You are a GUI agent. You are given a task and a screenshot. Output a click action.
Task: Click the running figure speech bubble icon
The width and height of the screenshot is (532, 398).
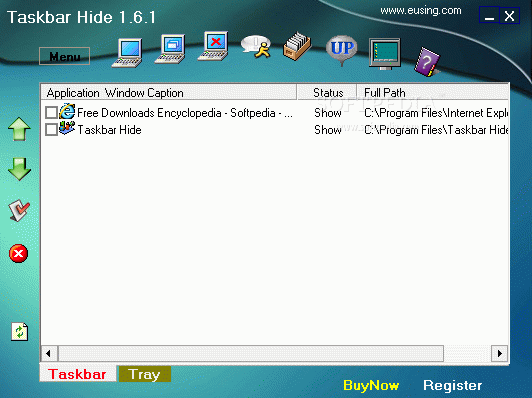click(x=256, y=47)
